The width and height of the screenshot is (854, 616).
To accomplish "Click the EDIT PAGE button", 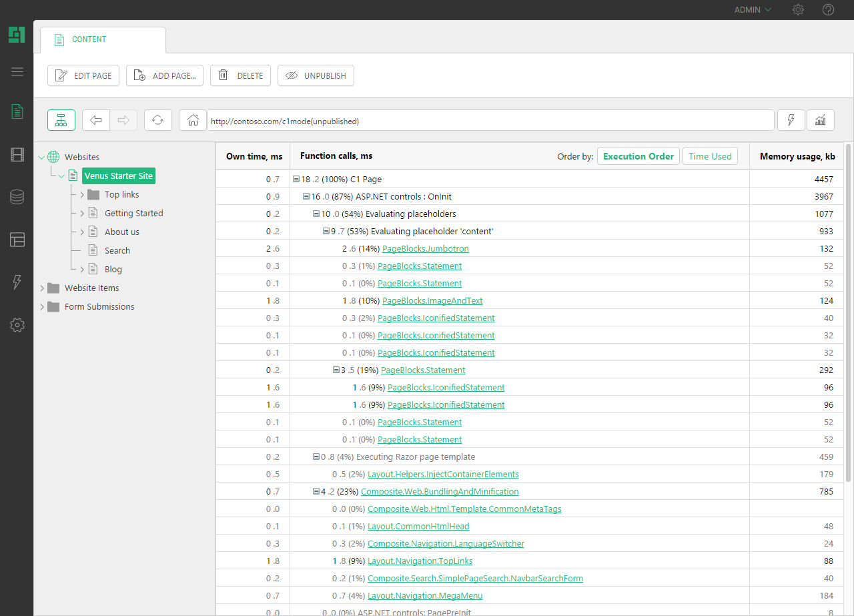I will (x=83, y=75).
